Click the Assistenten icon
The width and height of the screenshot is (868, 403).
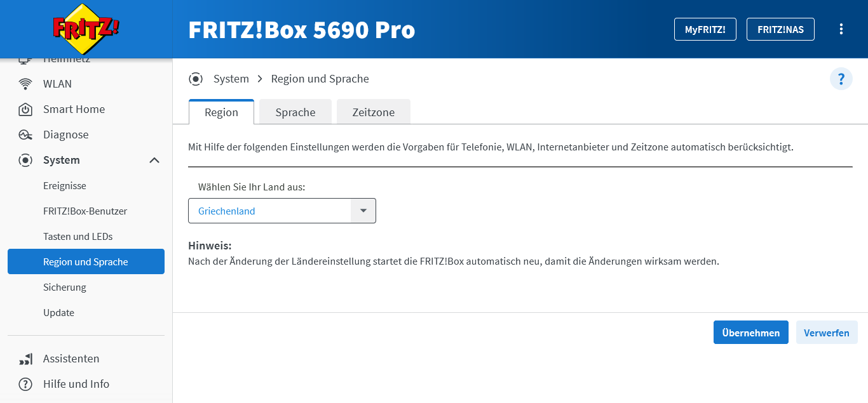pos(25,359)
